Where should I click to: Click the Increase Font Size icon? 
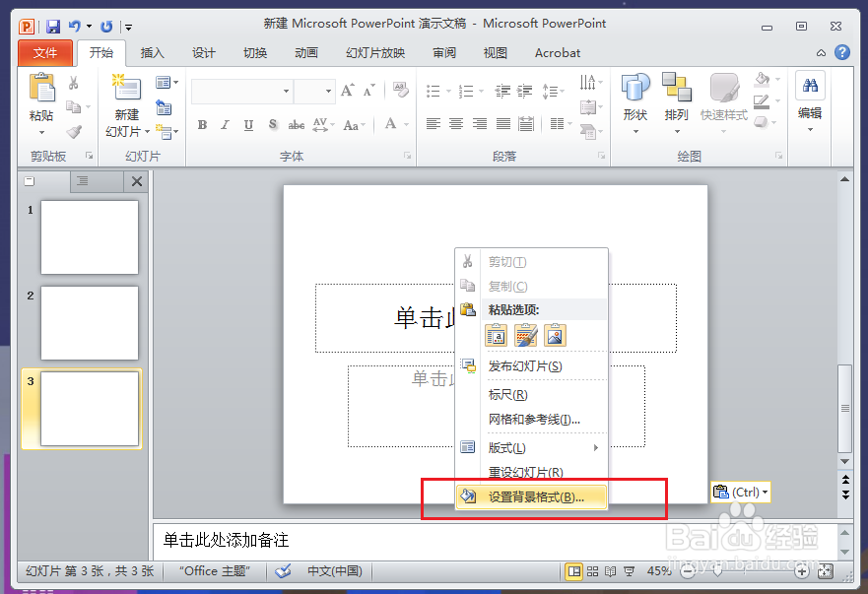click(347, 91)
